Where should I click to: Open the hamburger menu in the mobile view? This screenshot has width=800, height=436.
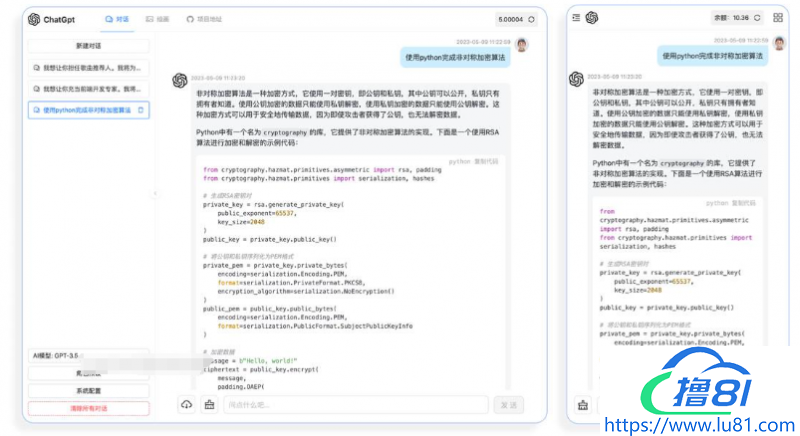coord(577,17)
